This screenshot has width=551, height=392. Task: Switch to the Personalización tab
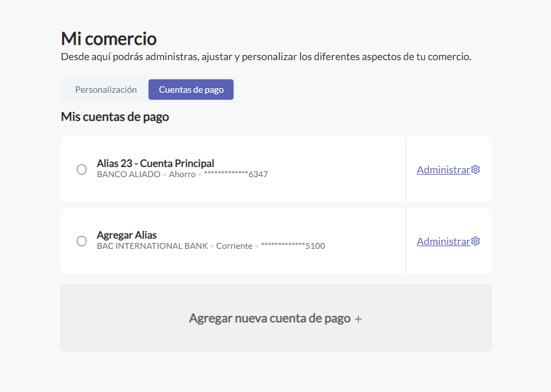pyautogui.click(x=106, y=90)
